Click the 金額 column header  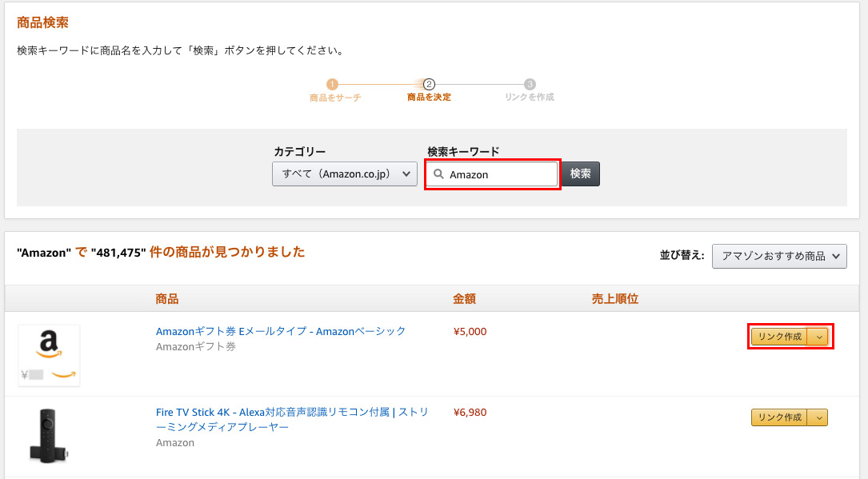tap(464, 299)
